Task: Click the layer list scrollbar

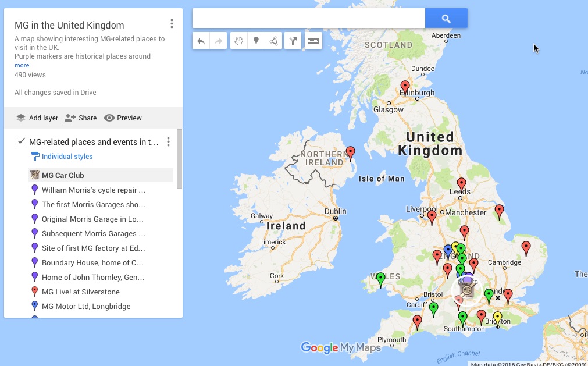Action: pos(179,159)
